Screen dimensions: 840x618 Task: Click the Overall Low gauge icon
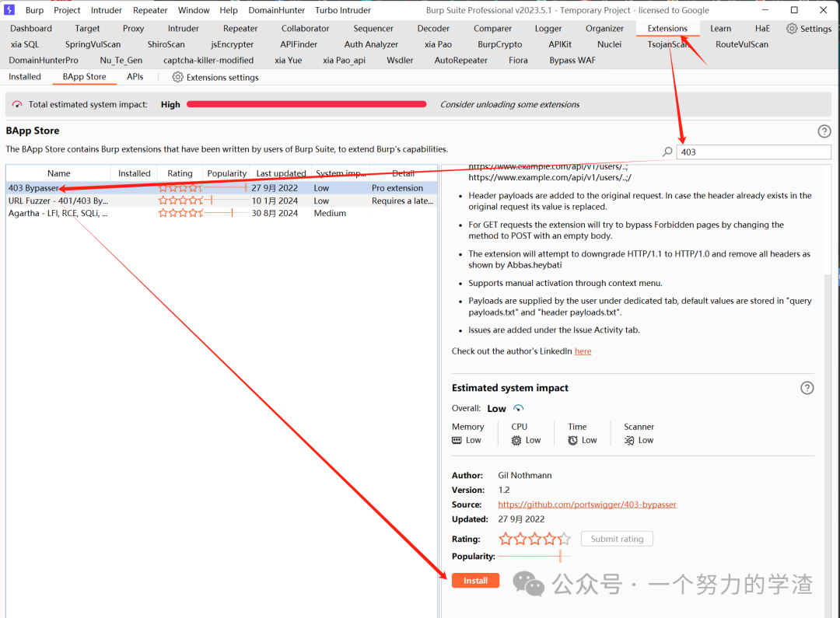click(x=518, y=408)
